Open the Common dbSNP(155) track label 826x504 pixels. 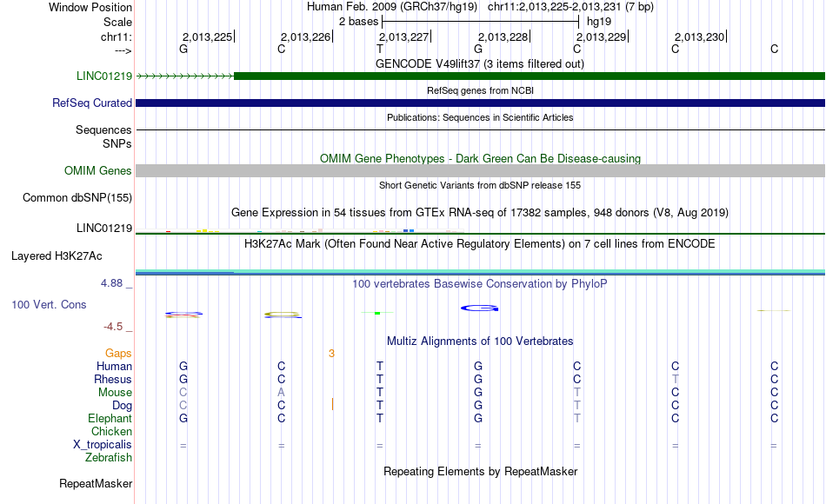(x=77, y=197)
